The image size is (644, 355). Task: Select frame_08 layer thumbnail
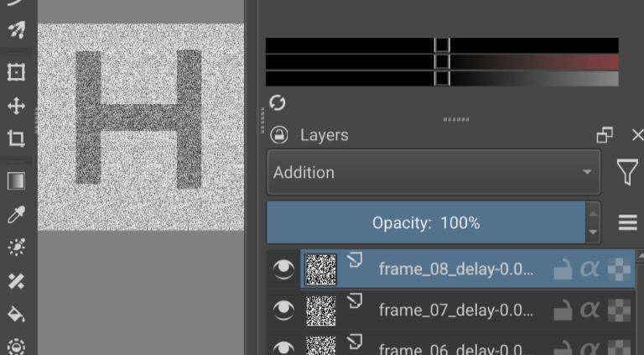click(x=321, y=269)
